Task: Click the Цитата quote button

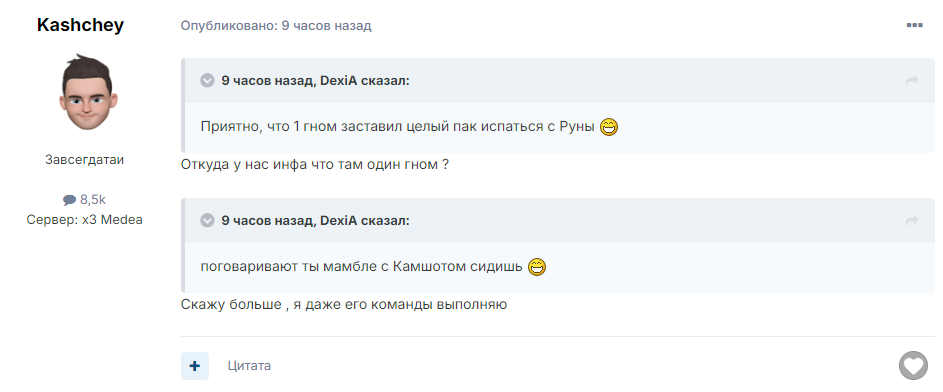Action: 249,366
